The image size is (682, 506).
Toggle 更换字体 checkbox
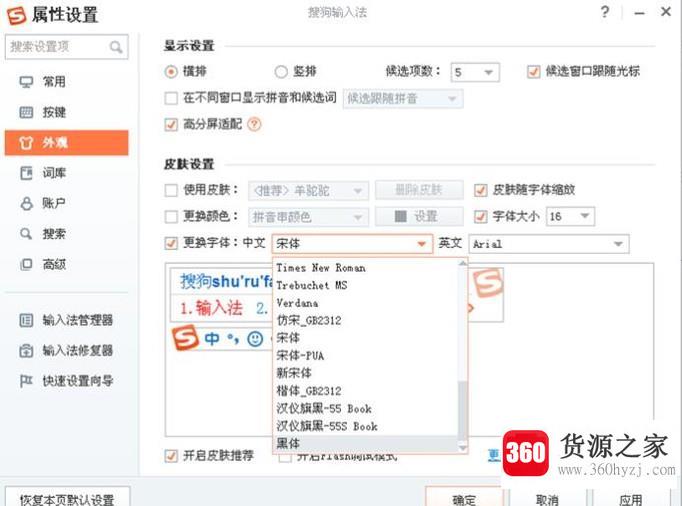[x=171, y=243]
